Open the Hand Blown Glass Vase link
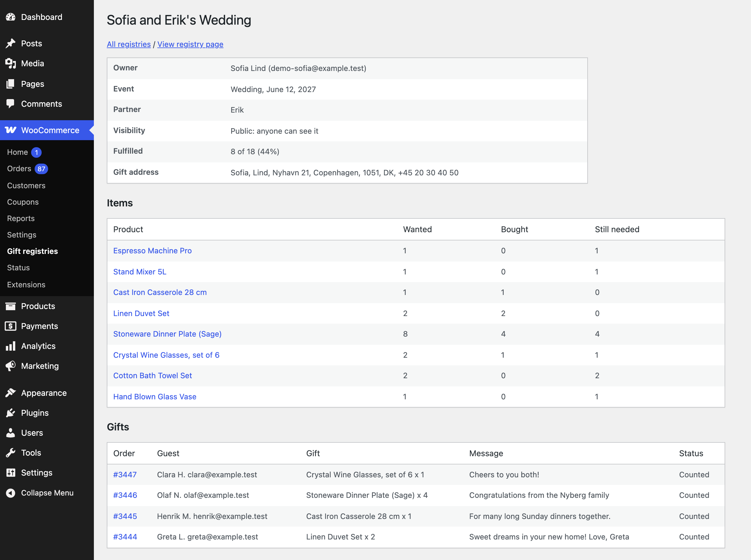Viewport: 751px width, 560px height. 155,397
